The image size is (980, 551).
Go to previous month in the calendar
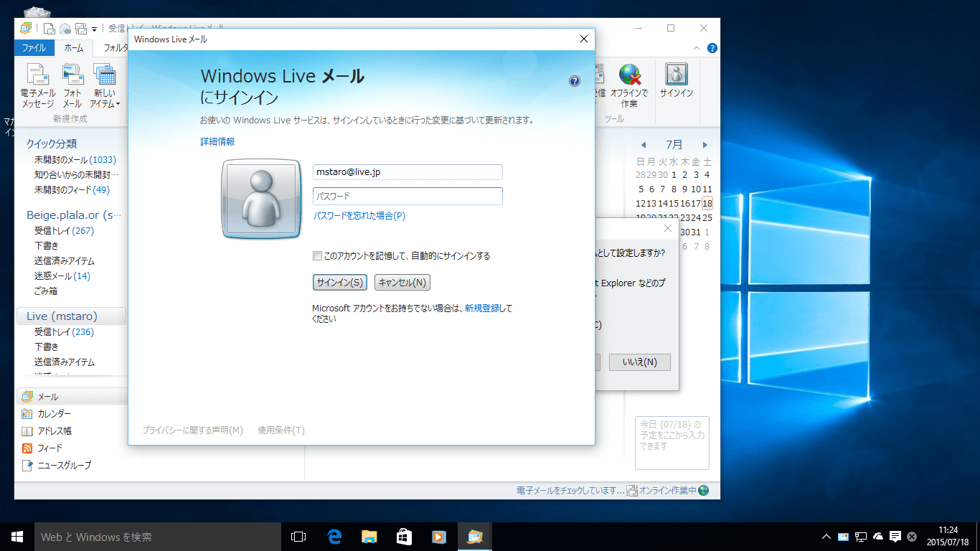[644, 145]
